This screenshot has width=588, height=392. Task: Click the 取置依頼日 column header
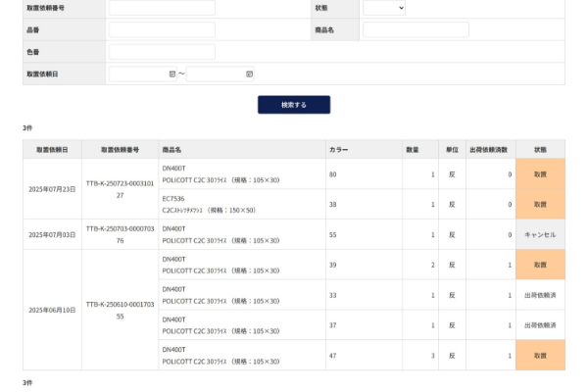[52, 149]
